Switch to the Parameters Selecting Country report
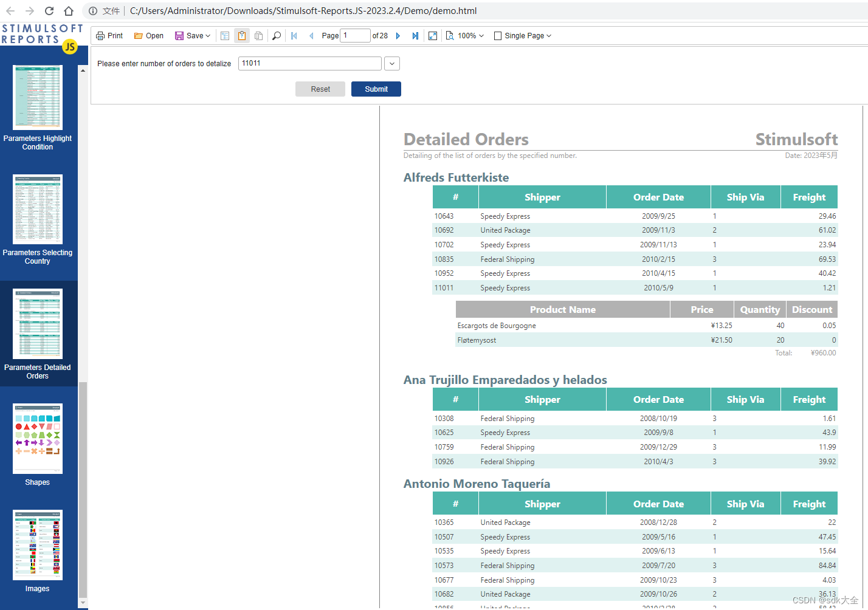This screenshot has width=868, height=610. [37, 210]
